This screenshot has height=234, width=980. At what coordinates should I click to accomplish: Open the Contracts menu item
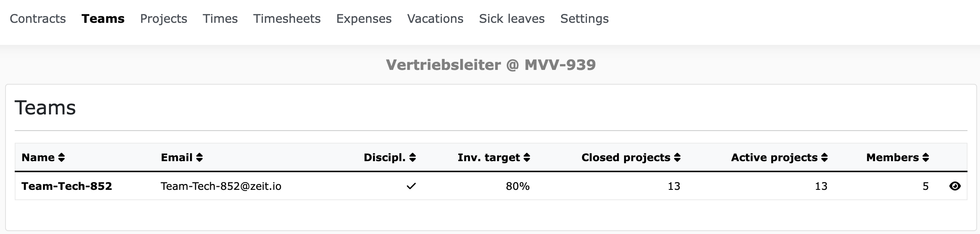coord(38,19)
